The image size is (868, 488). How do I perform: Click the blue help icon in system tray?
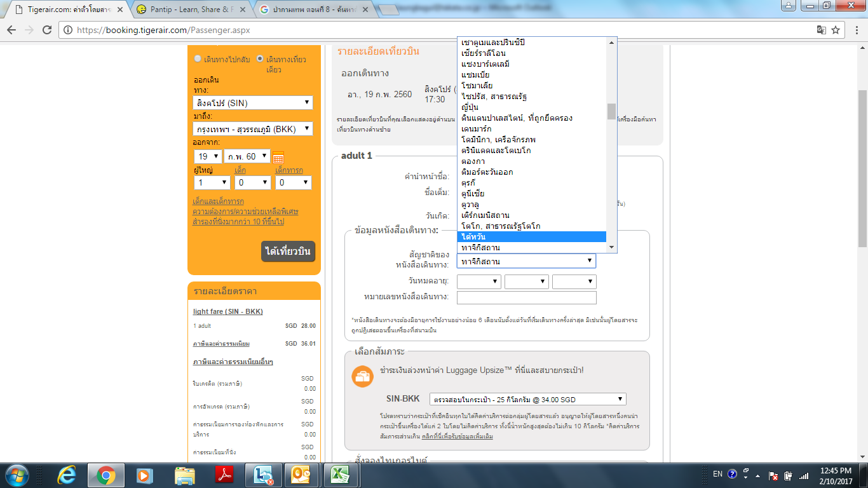tap(732, 474)
